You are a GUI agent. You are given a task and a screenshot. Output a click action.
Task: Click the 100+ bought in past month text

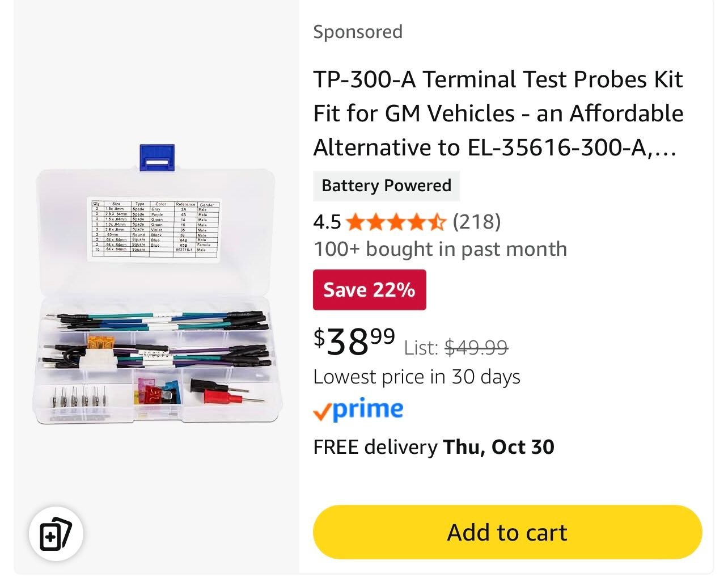440,249
